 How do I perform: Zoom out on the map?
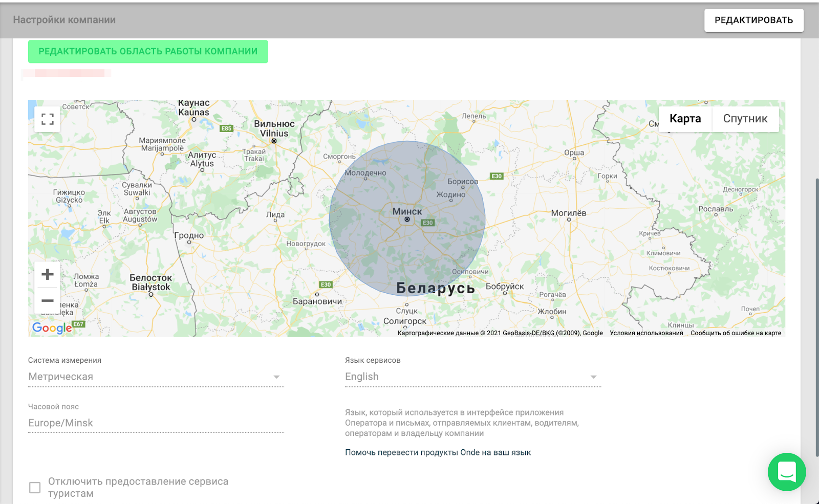[x=48, y=301]
